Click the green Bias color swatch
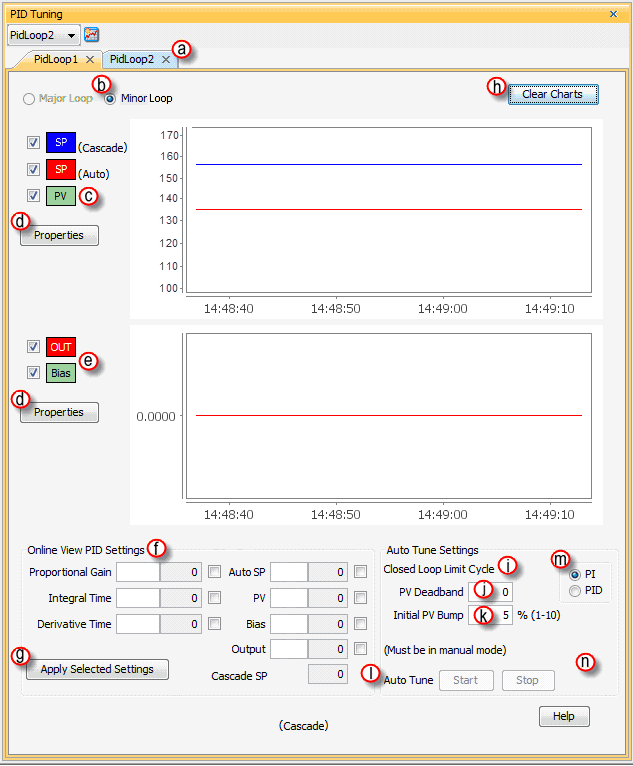Image resolution: width=633 pixels, height=766 pixels. [x=60, y=373]
